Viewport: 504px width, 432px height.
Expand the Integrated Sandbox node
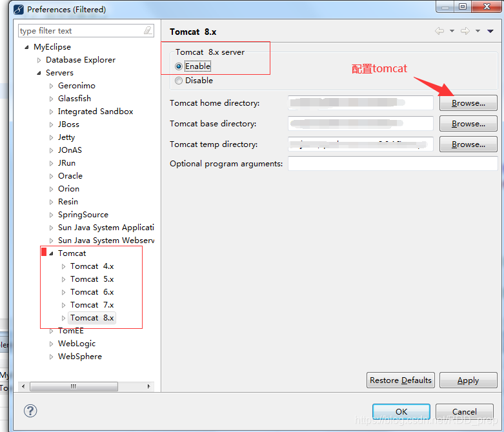[51, 112]
